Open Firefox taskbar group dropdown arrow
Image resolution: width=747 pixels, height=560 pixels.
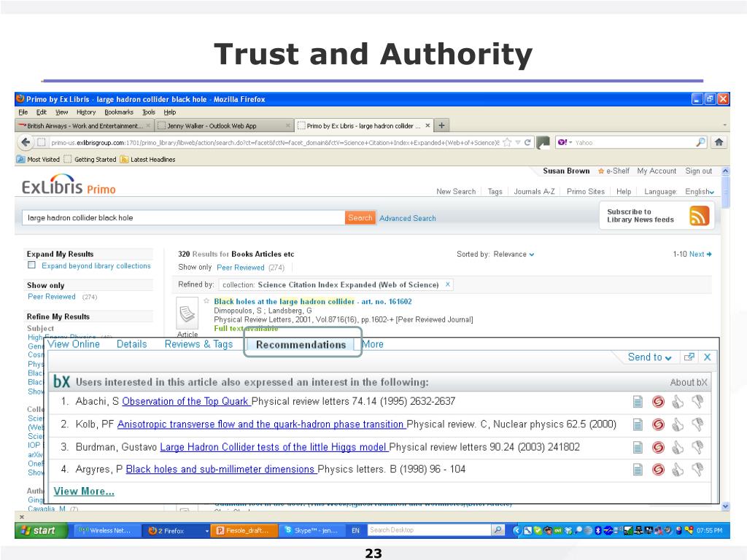click(206, 531)
